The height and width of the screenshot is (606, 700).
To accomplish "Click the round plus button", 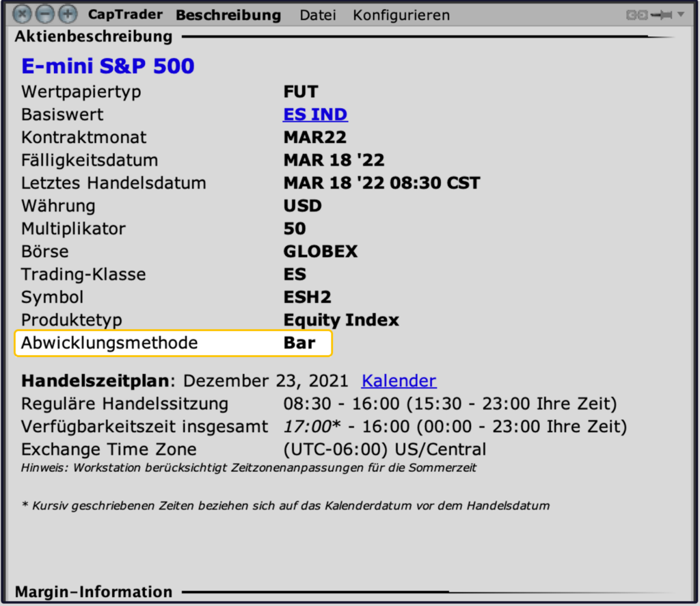I will point(68,14).
